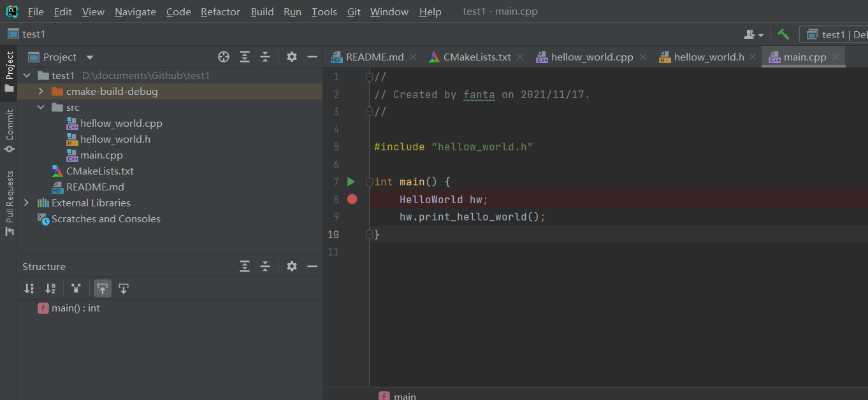The image size is (868, 400).
Task: Sort Structure view by visibility
Action: (x=29, y=289)
